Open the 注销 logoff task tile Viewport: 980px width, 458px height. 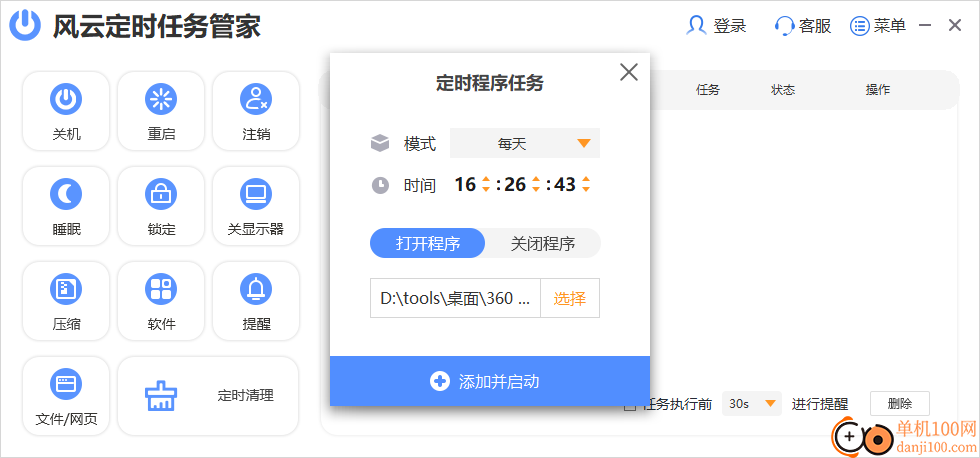[256, 111]
